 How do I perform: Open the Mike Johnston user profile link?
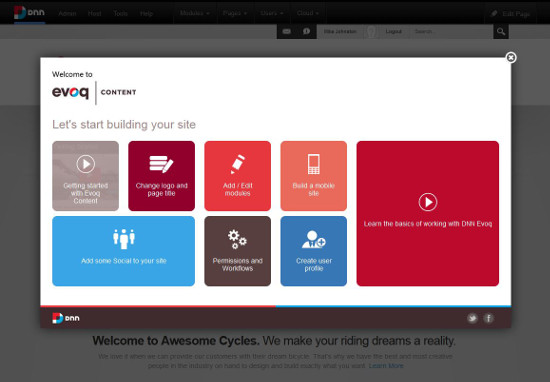coord(340,32)
